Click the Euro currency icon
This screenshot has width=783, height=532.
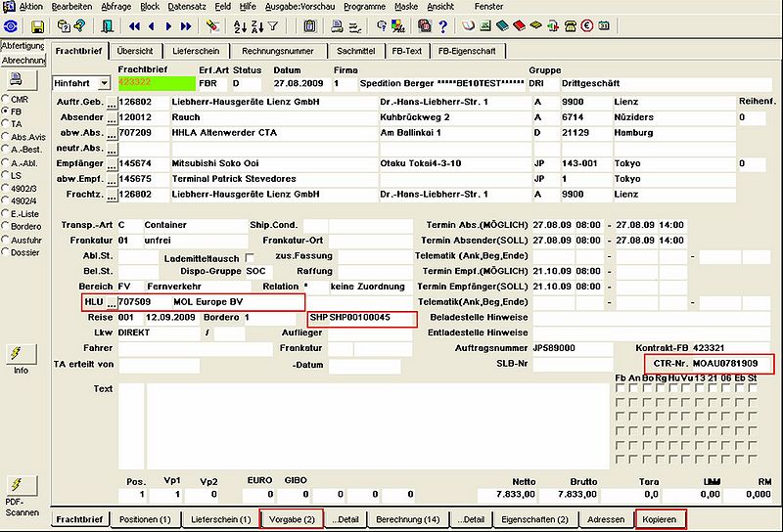click(587, 25)
